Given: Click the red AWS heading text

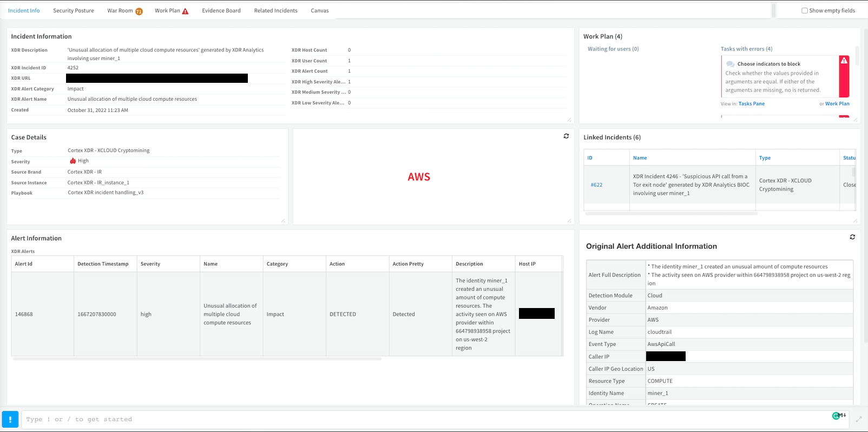Looking at the screenshot, I should click(419, 177).
